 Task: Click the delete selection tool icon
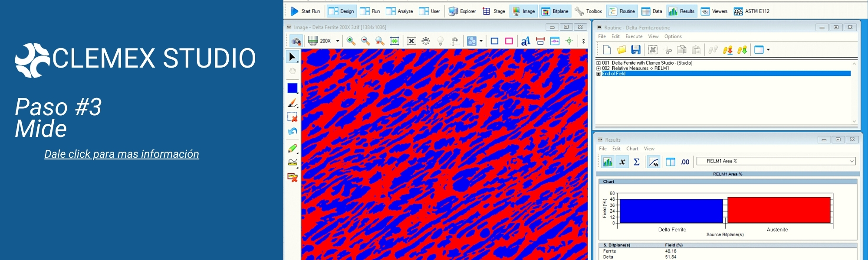click(293, 117)
